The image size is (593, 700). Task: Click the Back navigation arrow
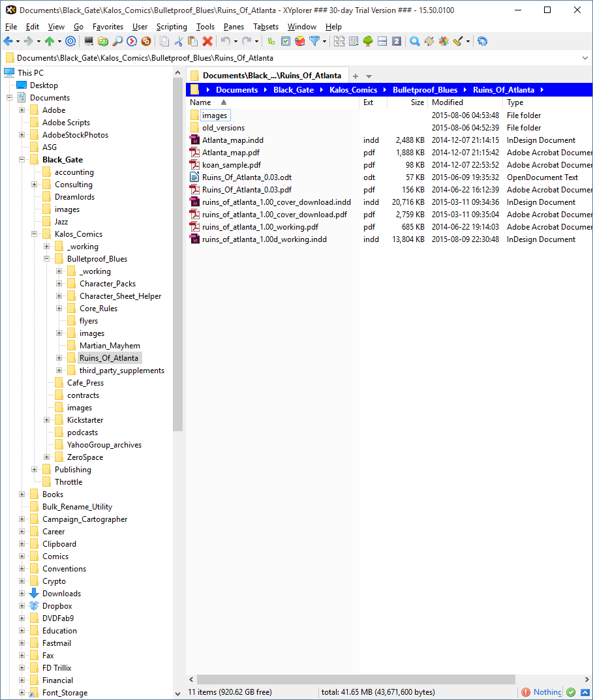[8, 41]
